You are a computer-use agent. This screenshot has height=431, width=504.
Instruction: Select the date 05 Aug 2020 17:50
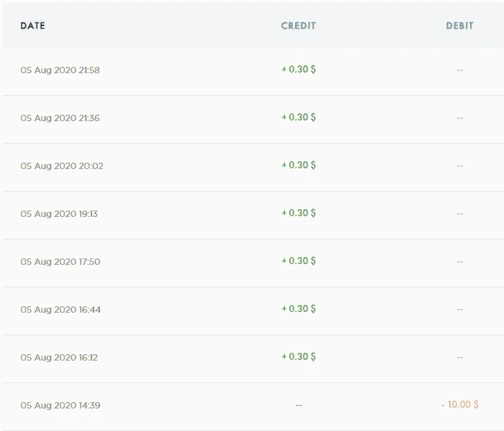tap(61, 262)
